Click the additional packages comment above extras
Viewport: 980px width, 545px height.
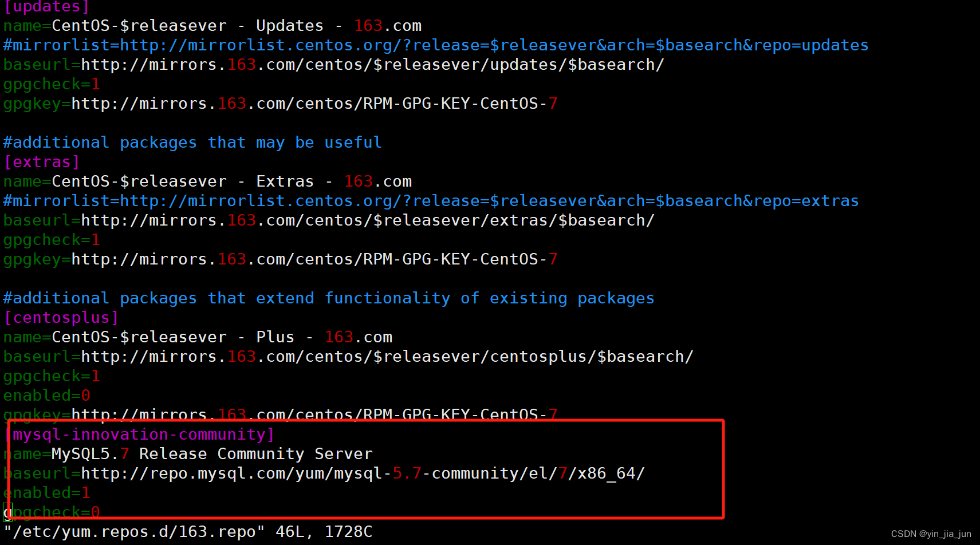point(192,142)
